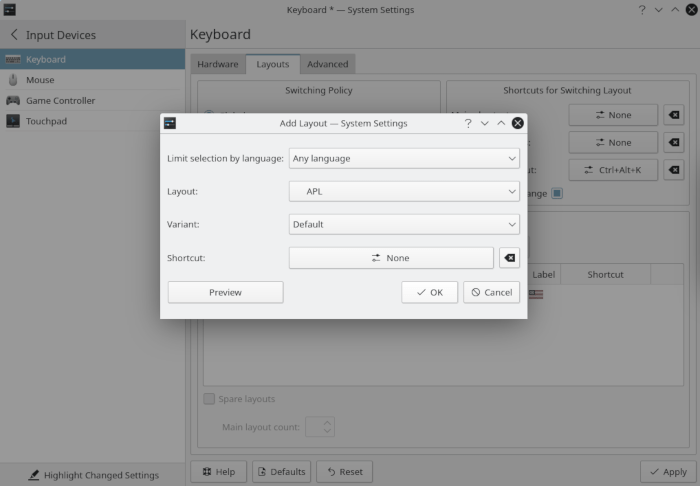
Task: Clear the first None switching shortcut
Action: coord(674,115)
